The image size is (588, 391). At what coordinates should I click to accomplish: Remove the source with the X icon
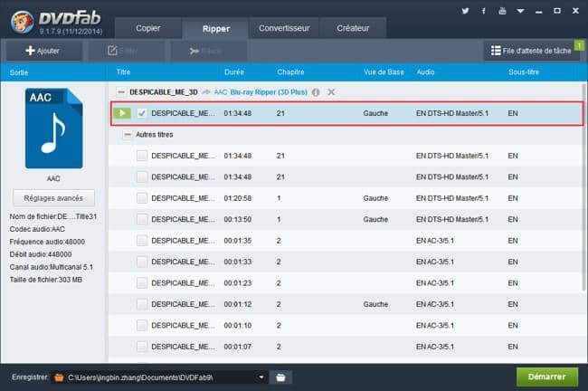[331, 92]
